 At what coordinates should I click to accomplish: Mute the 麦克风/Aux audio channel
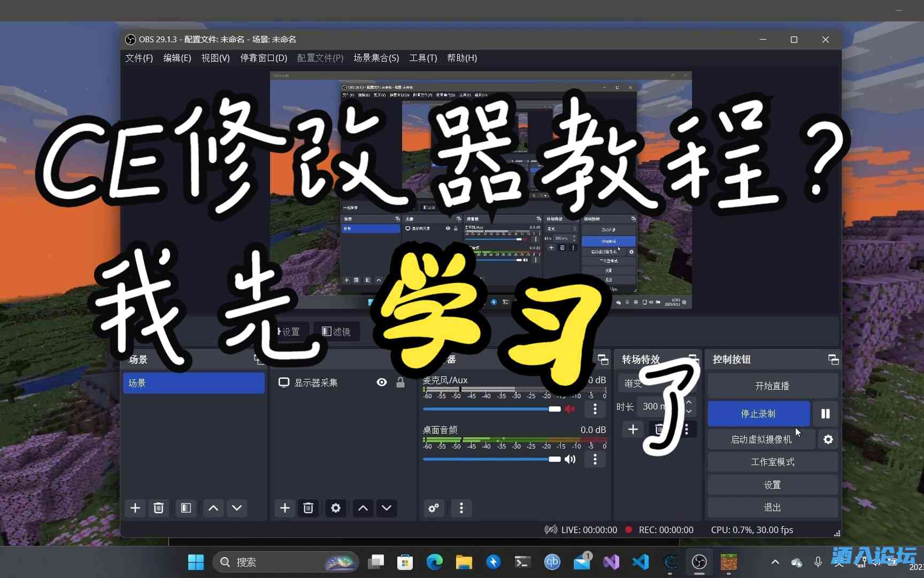coord(569,408)
